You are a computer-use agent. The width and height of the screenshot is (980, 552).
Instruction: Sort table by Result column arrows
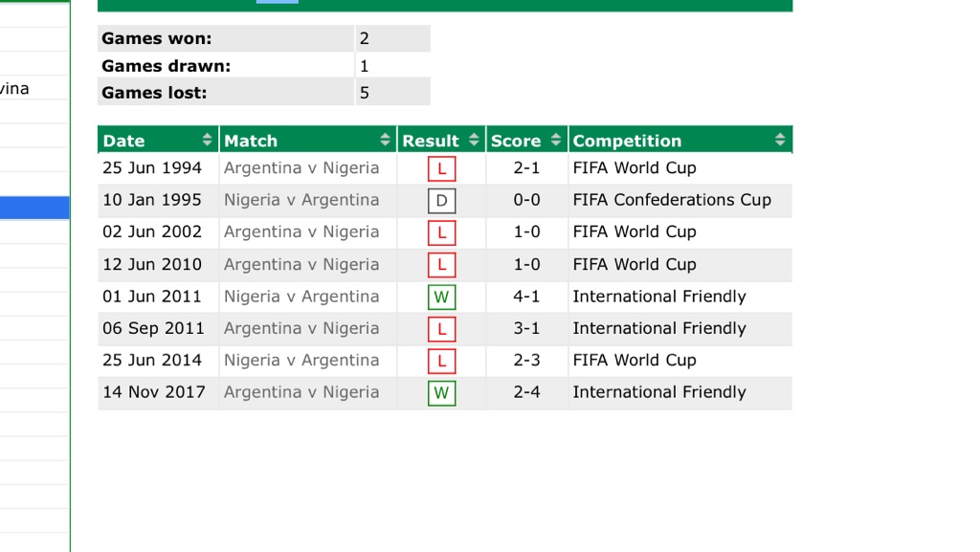(474, 141)
